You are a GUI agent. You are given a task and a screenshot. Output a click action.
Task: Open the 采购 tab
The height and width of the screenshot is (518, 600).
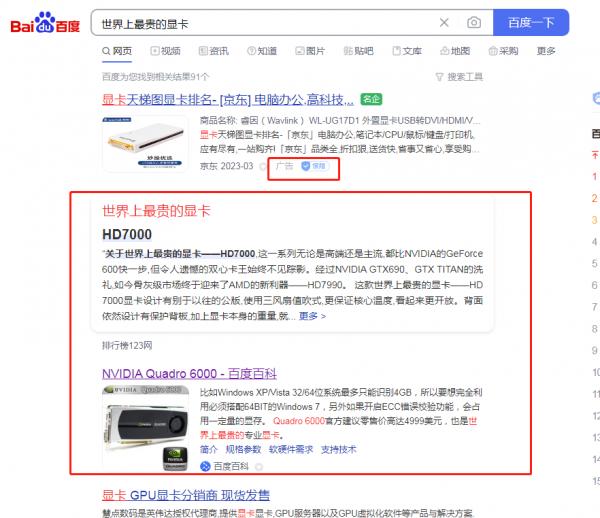[x=503, y=51]
